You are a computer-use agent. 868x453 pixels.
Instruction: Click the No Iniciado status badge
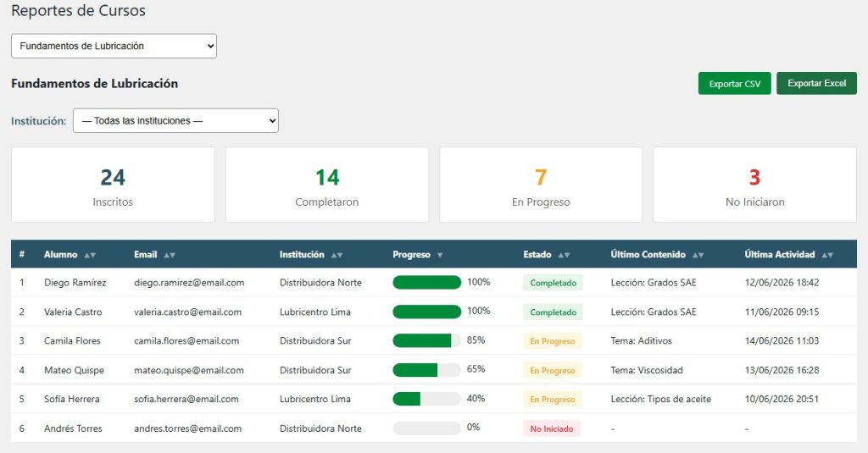551,428
